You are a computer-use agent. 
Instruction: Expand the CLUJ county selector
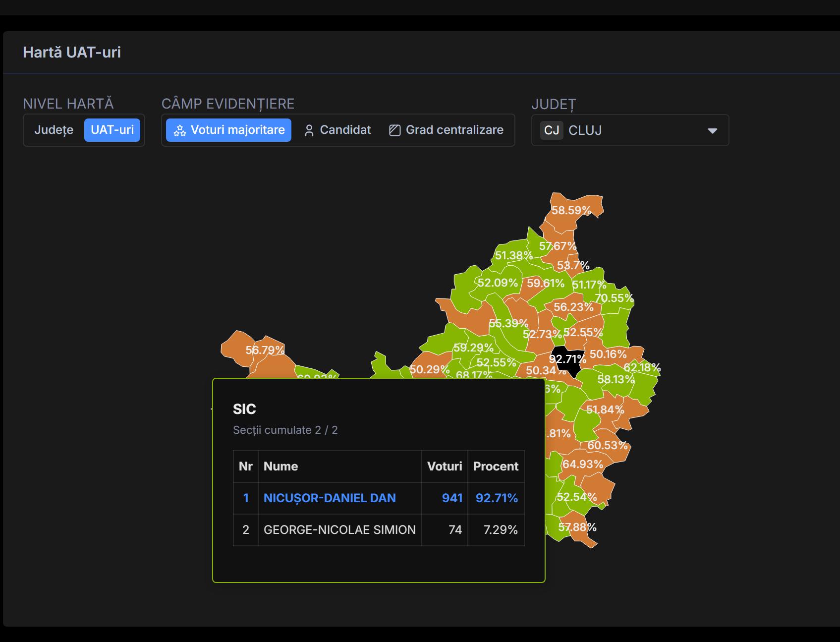pos(629,130)
